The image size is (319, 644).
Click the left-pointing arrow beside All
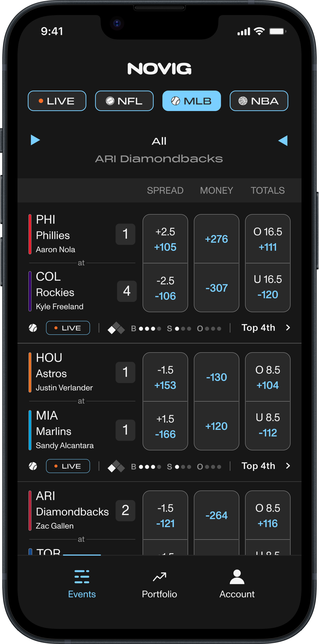pos(283,141)
